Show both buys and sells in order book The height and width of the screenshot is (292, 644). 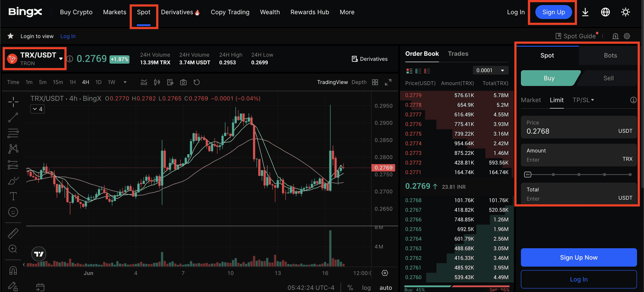point(409,71)
